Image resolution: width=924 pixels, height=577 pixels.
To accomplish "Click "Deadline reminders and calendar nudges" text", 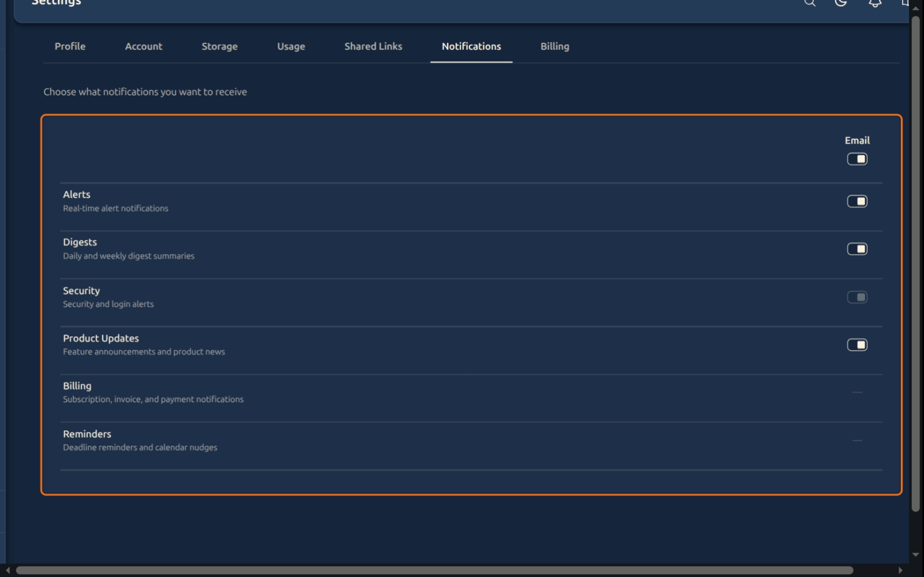I will (140, 448).
